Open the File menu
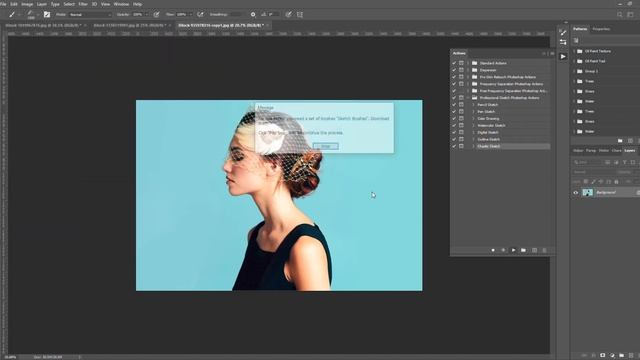The height and width of the screenshot is (360, 640). pos(3,4)
